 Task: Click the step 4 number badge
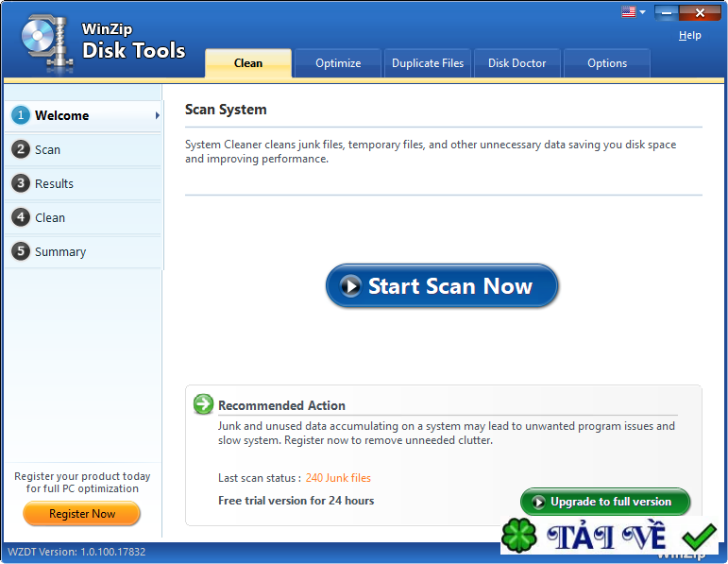coord(21,217)
